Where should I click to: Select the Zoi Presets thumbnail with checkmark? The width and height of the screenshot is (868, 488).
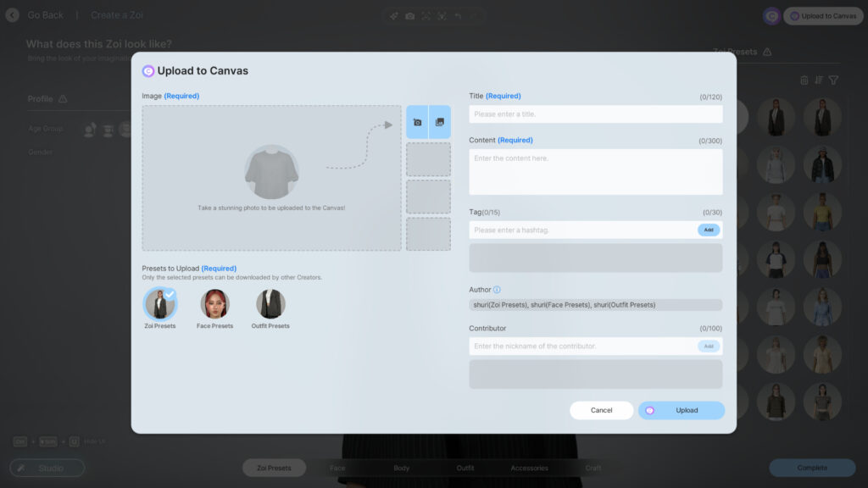coord(159,301)
